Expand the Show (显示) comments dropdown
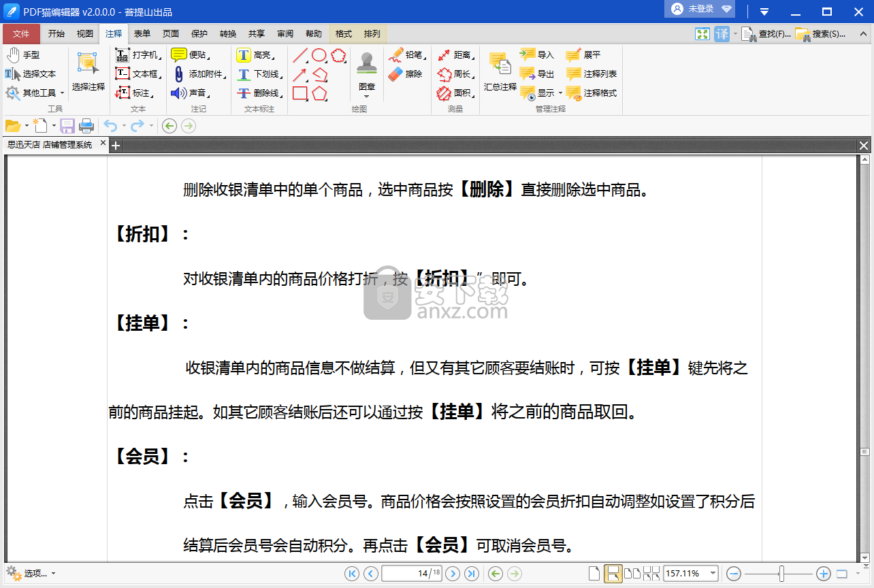Screen dimensions: 874x588 pyautogui.click(x=560, y=93)
